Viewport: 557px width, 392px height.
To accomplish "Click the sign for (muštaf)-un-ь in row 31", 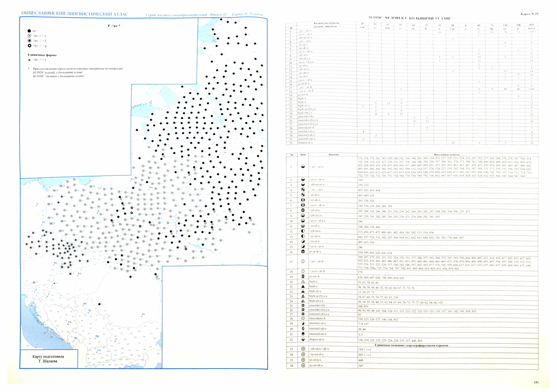I will click(x=303, y=334).
